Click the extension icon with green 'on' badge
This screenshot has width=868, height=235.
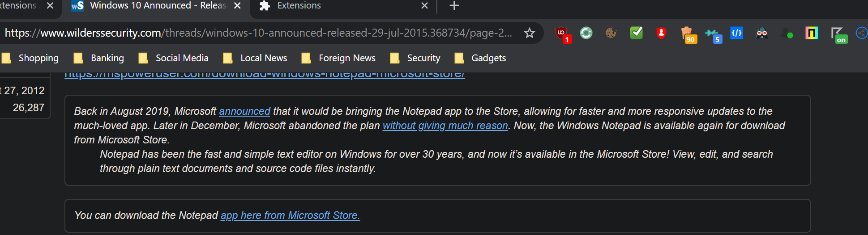click(x=837, y=34)
